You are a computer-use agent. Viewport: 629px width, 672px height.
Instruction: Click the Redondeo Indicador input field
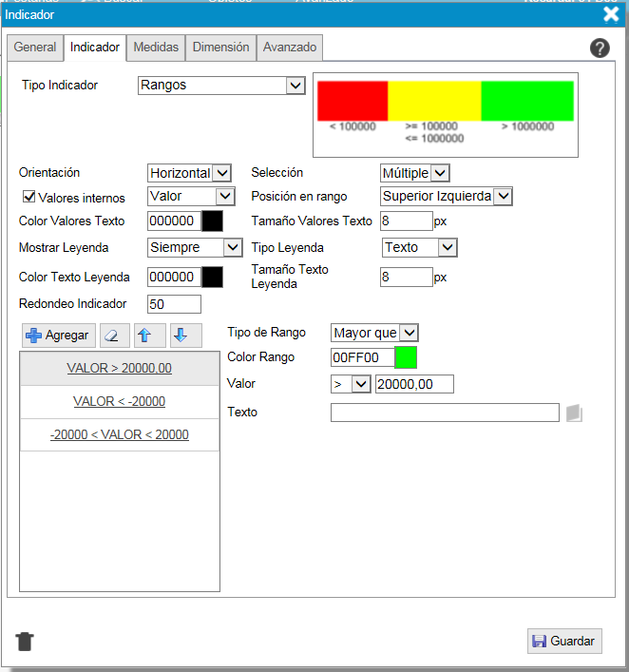tap(175, 304)
